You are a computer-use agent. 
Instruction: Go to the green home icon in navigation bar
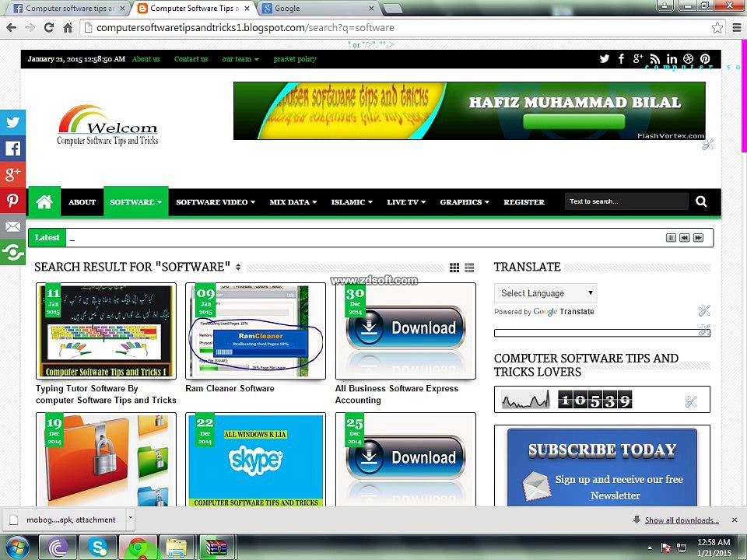pos(44,202)
